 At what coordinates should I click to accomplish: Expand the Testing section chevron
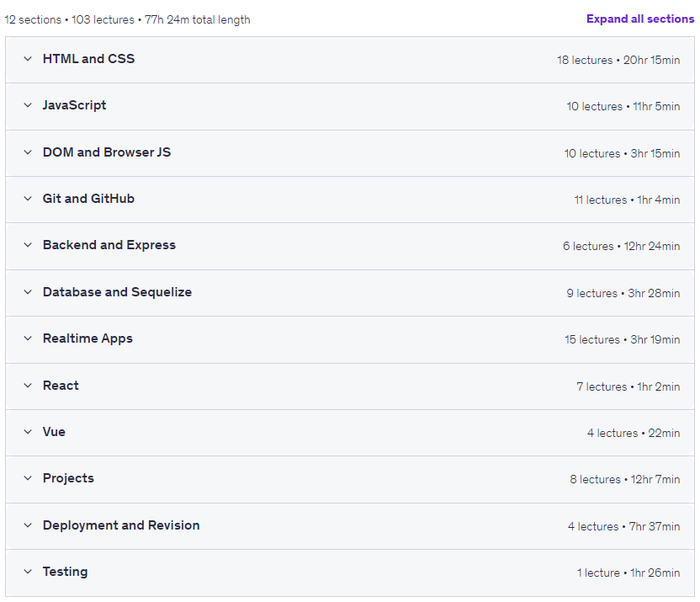28,572
